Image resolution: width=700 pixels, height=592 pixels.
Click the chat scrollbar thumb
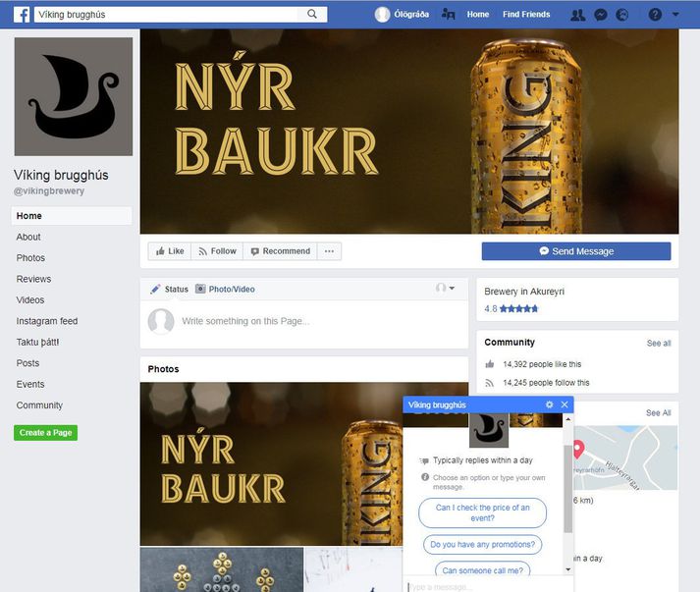pos(567,488)
